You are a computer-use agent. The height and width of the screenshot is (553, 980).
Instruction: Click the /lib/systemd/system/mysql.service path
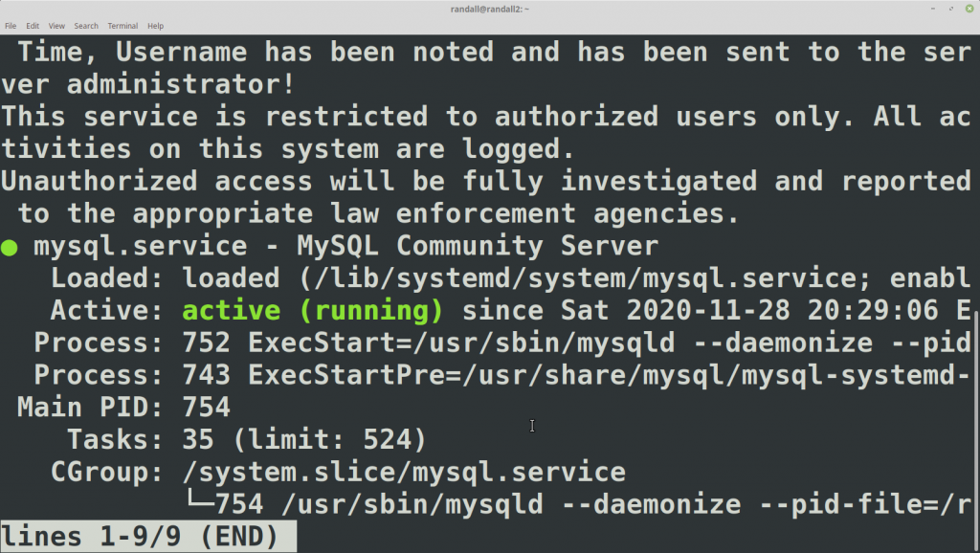(576, 278)
